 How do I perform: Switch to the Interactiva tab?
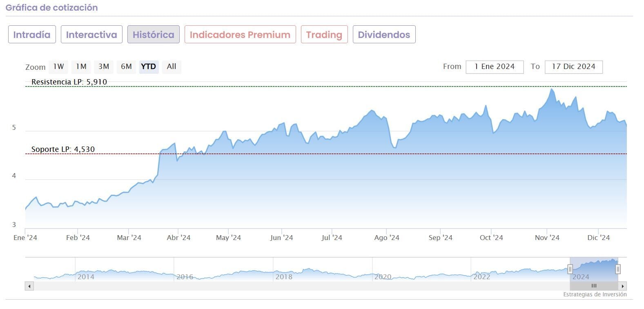coord(91,35)
